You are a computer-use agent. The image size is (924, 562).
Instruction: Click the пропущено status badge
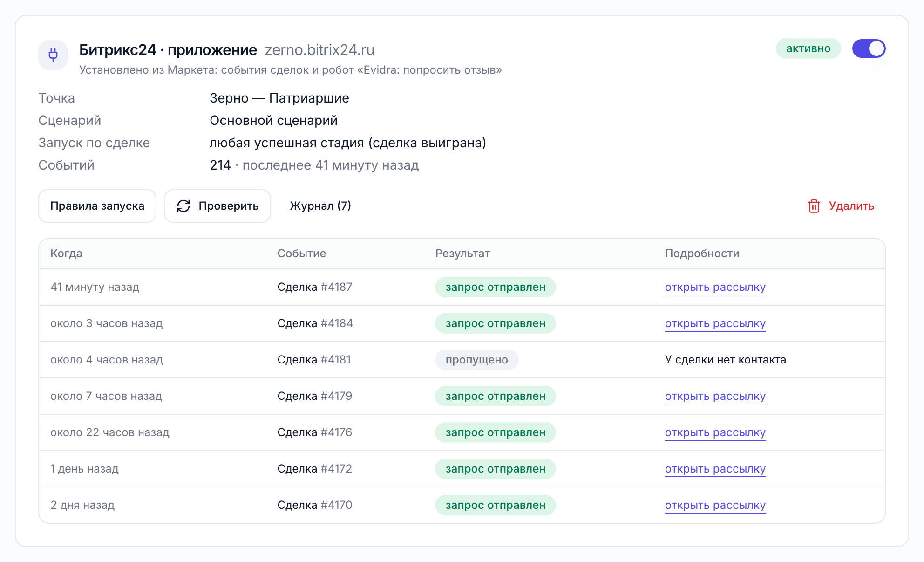(x=476, y=360)
